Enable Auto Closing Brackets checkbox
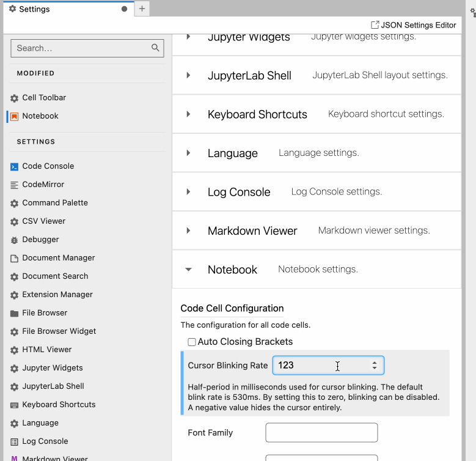The height and width of the screenshot is (461, 476). coord(191,342)
